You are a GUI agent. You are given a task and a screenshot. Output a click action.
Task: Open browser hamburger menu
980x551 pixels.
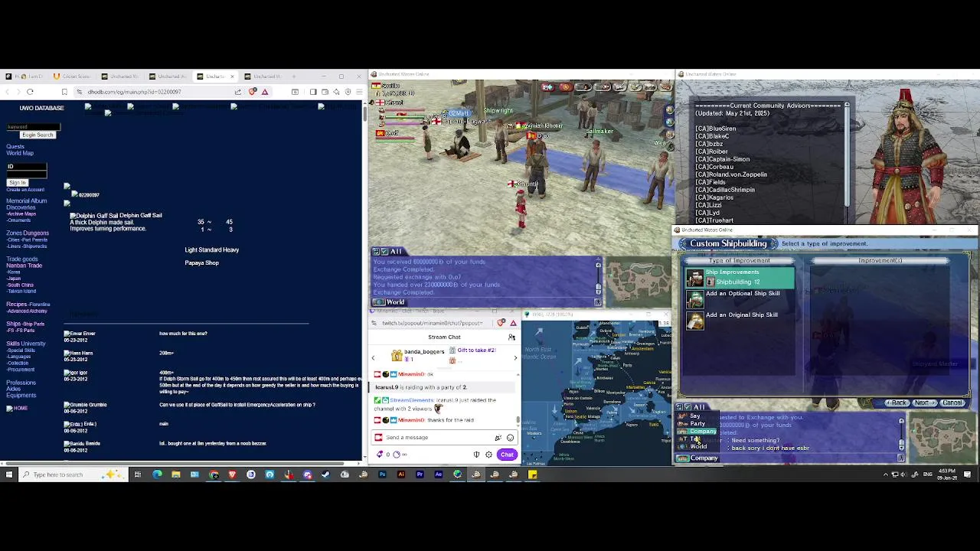point(359,92)
